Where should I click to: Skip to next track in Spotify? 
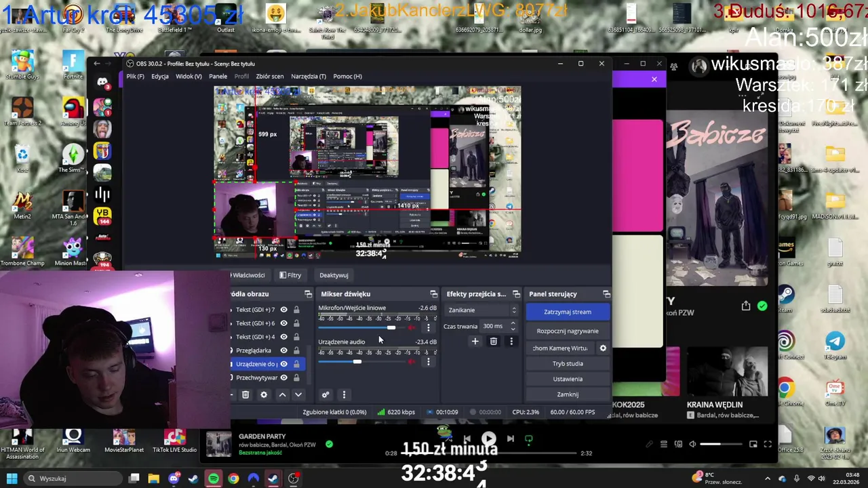(x=510, y=439)
